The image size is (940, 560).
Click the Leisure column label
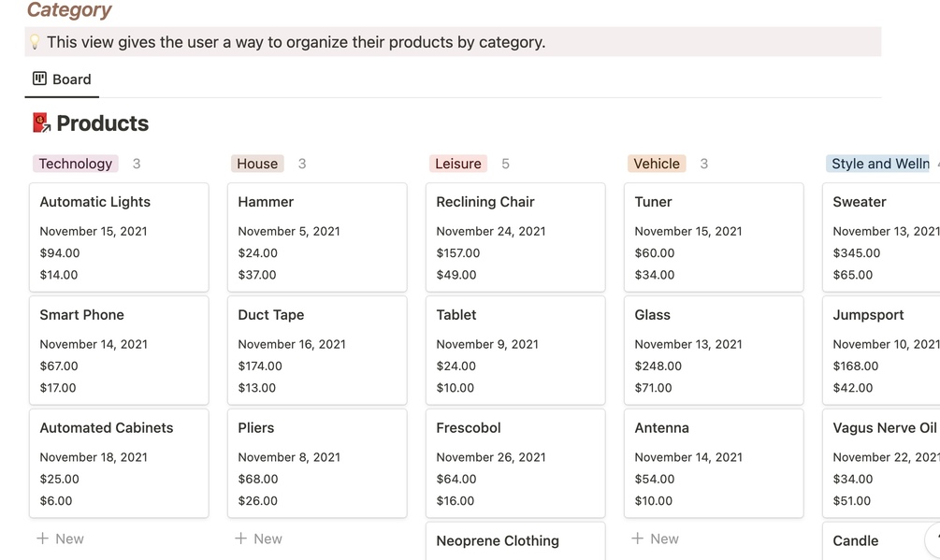tap(458, 164)
